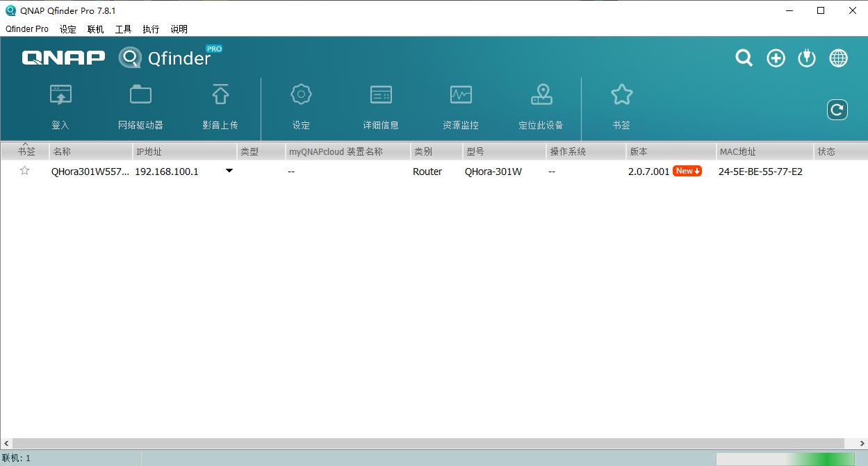Open the 工具 menu
868x466 pixels.
(123, 29)
